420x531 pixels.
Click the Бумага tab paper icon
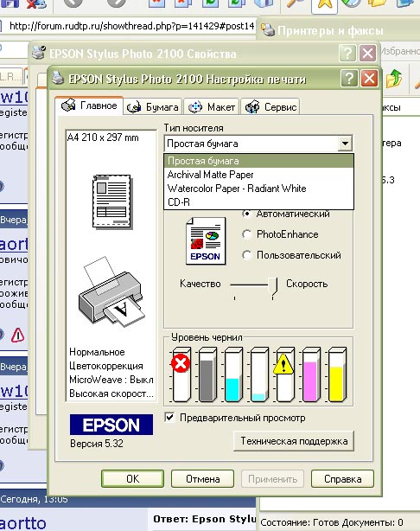tap(134, 107)
